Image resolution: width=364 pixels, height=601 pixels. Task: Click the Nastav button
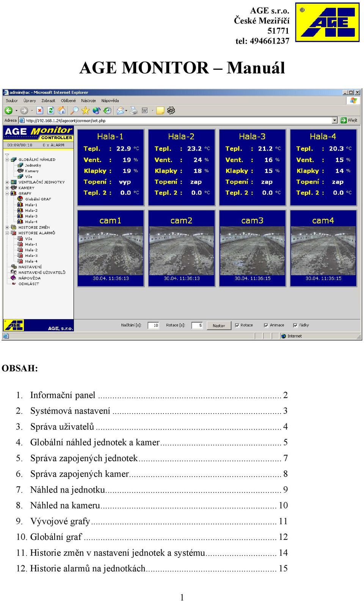pyautogui.click(x=219, y=326)
